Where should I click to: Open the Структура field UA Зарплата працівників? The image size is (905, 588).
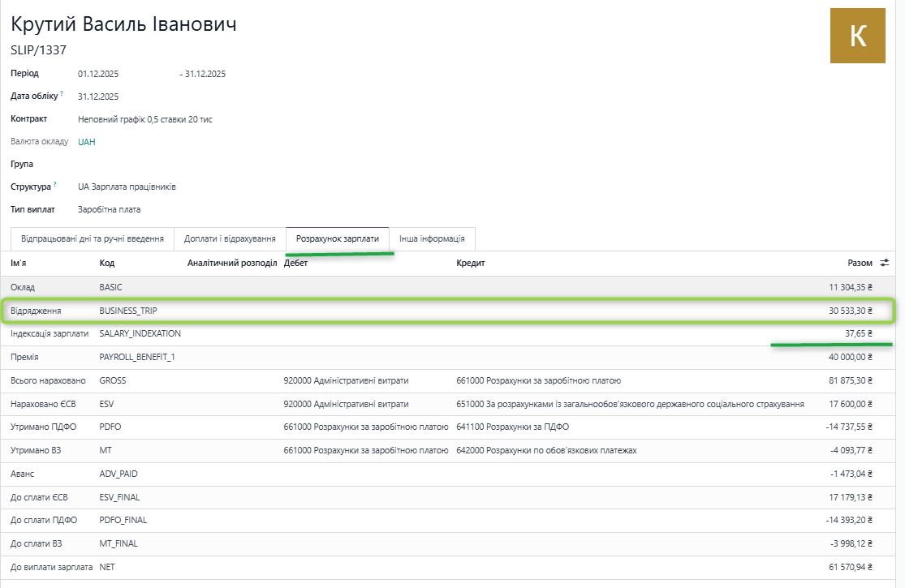[127, 187]
